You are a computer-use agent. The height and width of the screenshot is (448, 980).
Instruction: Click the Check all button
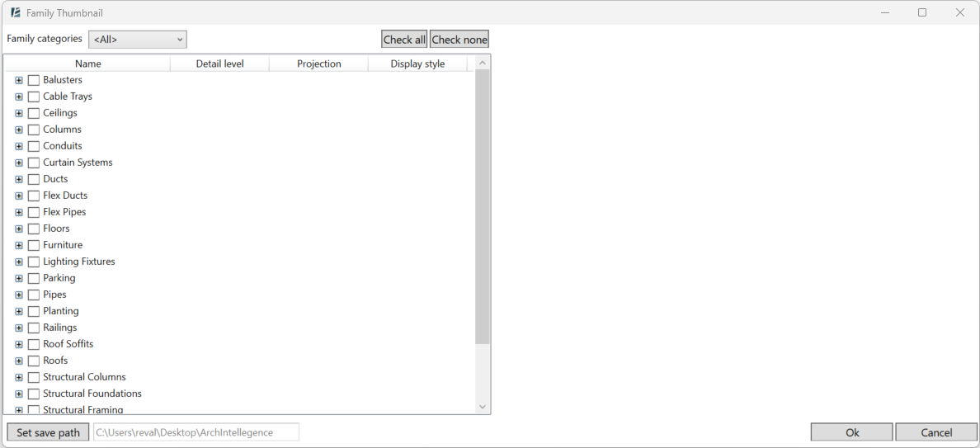(x=404, y=40)
